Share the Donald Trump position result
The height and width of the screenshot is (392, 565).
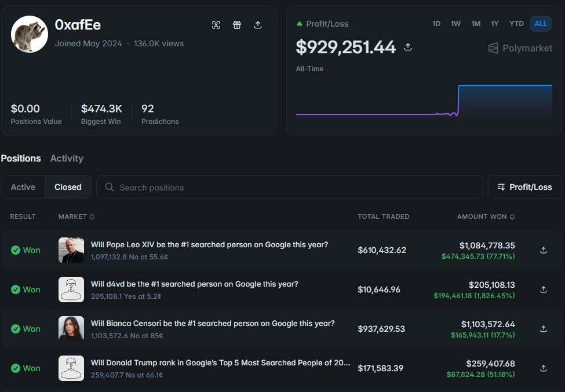point(544,368)
